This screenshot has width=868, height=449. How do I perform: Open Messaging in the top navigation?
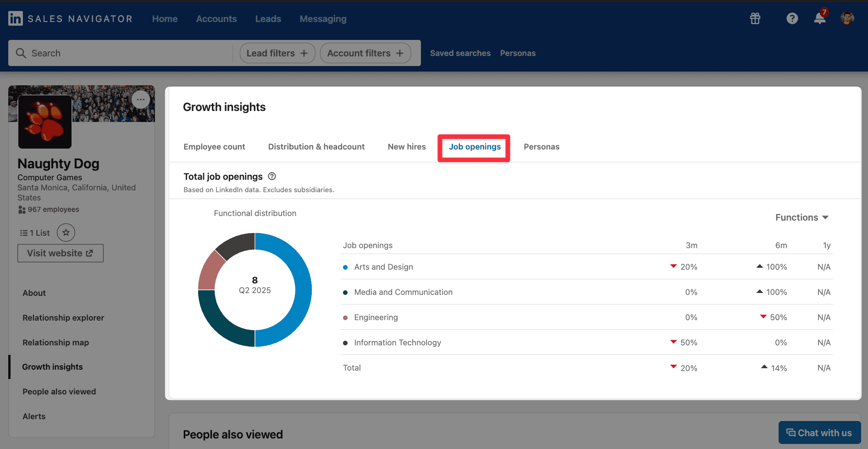(323, 19)
